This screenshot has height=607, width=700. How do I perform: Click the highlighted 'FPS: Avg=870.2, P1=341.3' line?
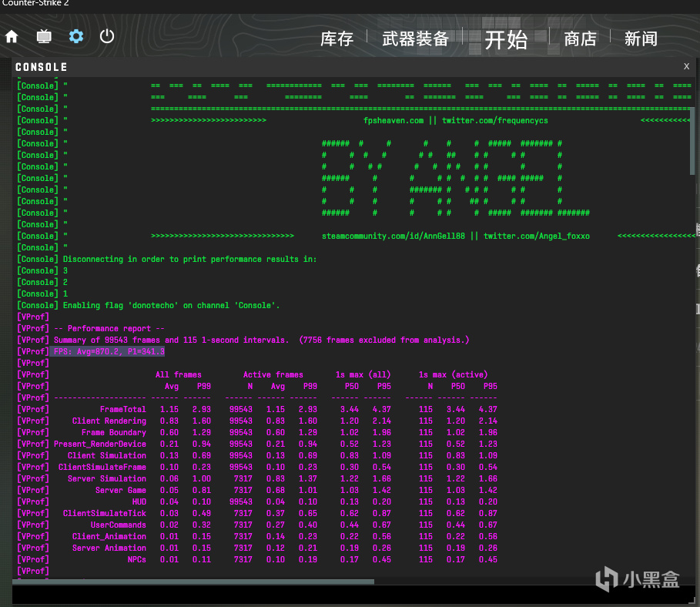(x=109, y=351)
